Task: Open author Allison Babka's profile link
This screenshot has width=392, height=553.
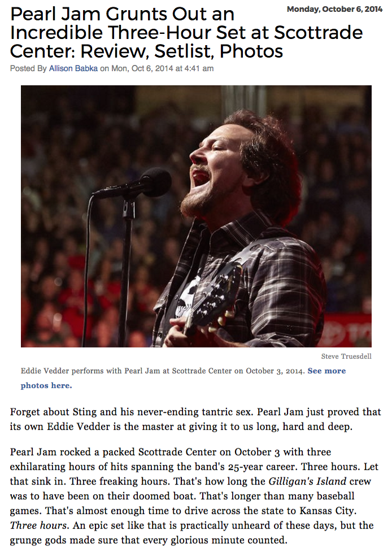Action: pyautogui.click(x=73, y=68)
